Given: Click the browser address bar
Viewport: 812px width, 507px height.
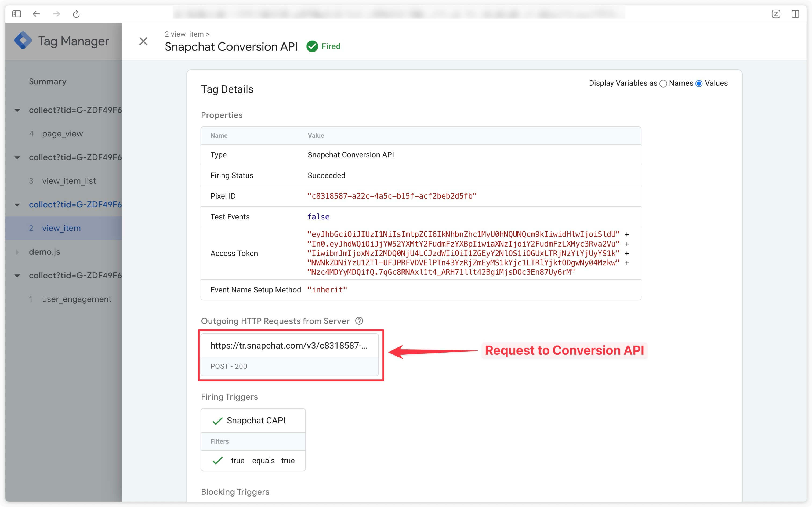Looking at the screenshot, I should coord(399,14).
